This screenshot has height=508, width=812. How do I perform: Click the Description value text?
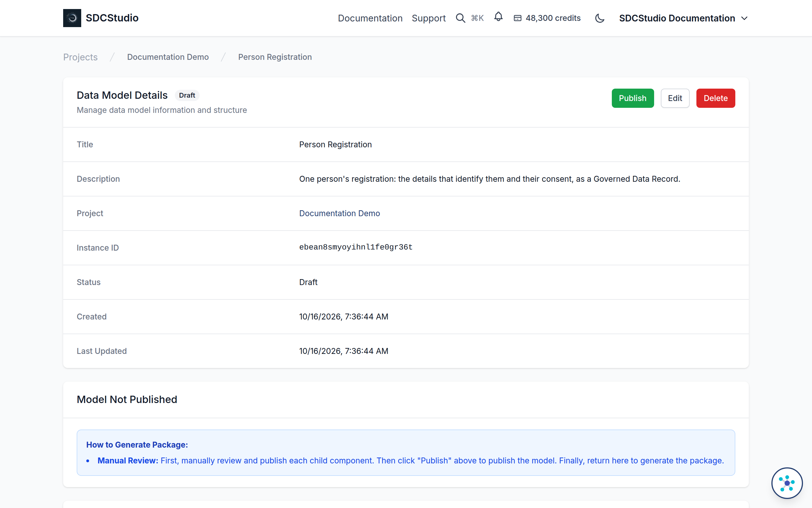tap(489, 179)
